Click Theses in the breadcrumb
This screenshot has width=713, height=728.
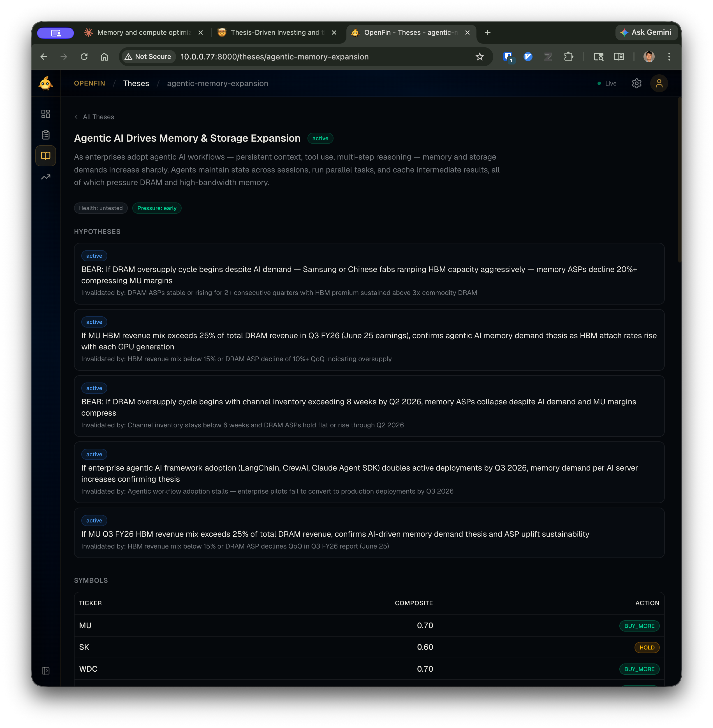point(136,83)
